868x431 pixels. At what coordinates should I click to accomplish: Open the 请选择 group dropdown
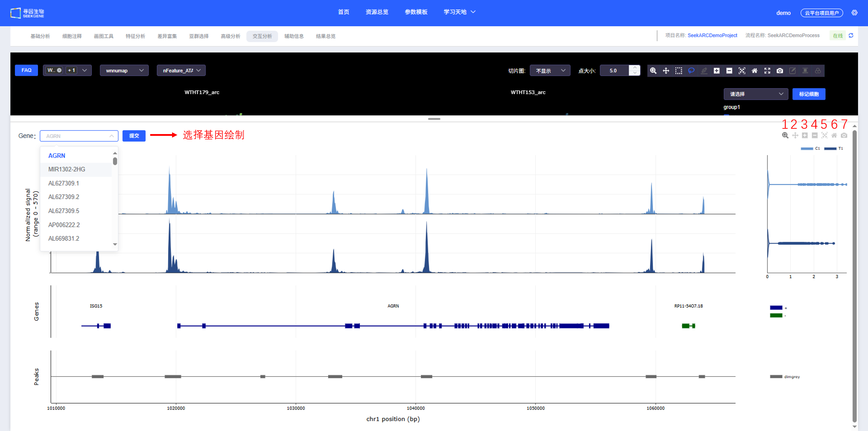click(756, 94)
